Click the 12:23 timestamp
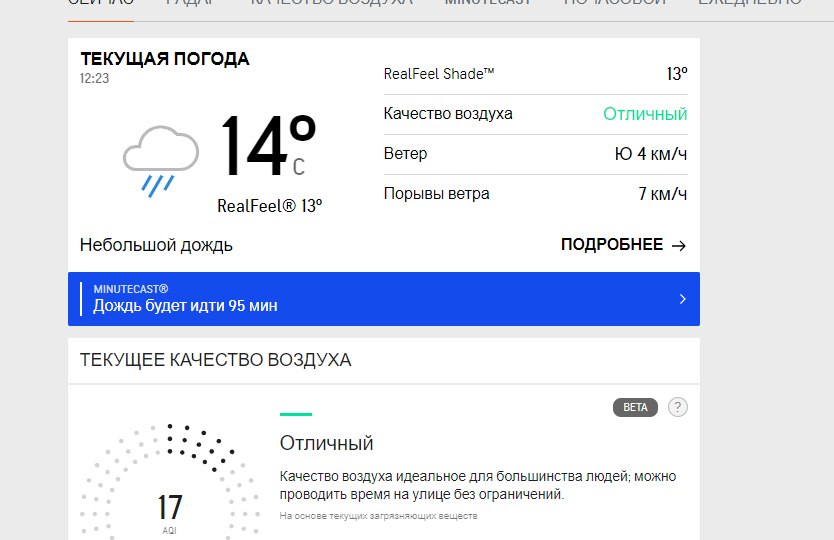 pyautogui.click(x=95, y=79)
